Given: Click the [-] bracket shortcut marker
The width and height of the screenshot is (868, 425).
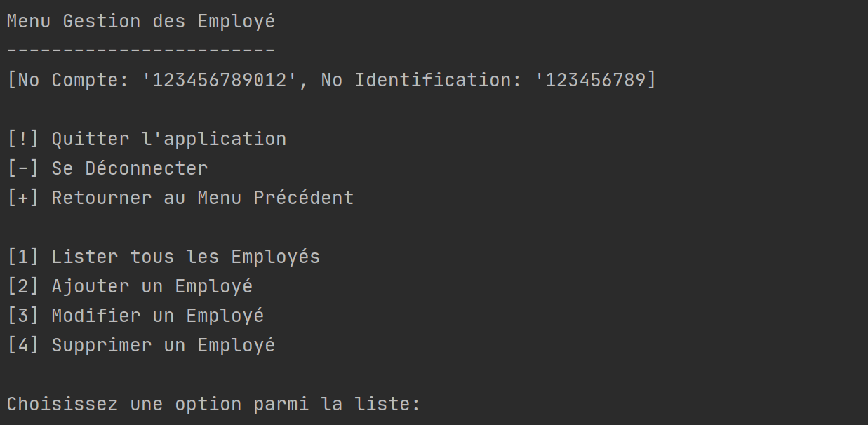Looking at the screenshot, I should click(23, 168).
